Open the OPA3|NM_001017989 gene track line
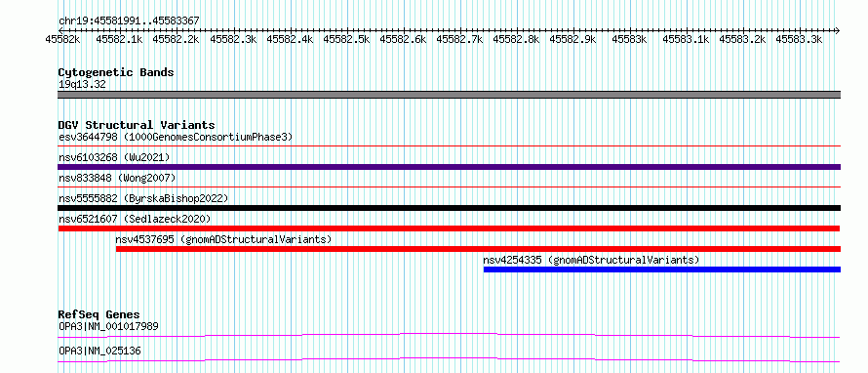Image resolution: width=868 pixels, height=373 pixels. tap(449, 335)
